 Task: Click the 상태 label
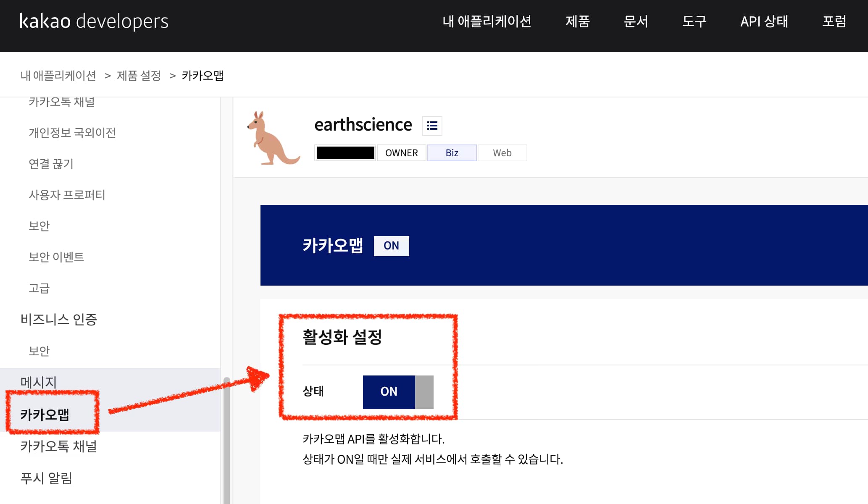313,391
